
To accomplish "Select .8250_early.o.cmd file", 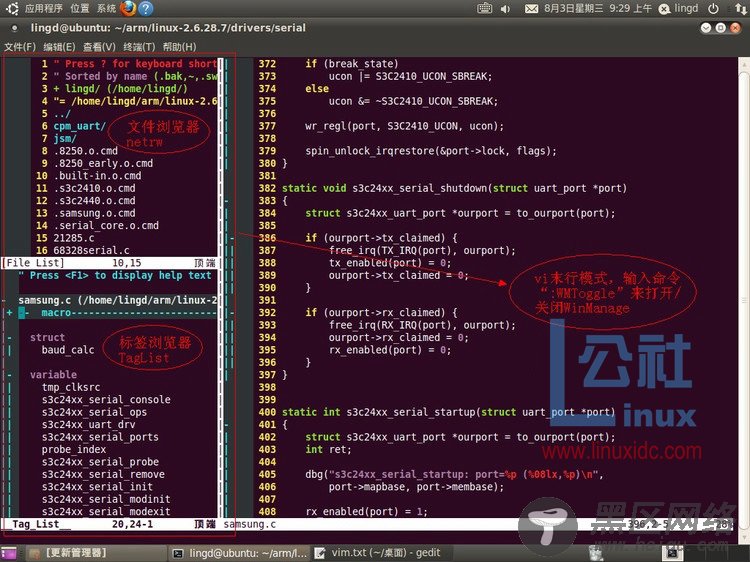I will click(x=103, y=164).
